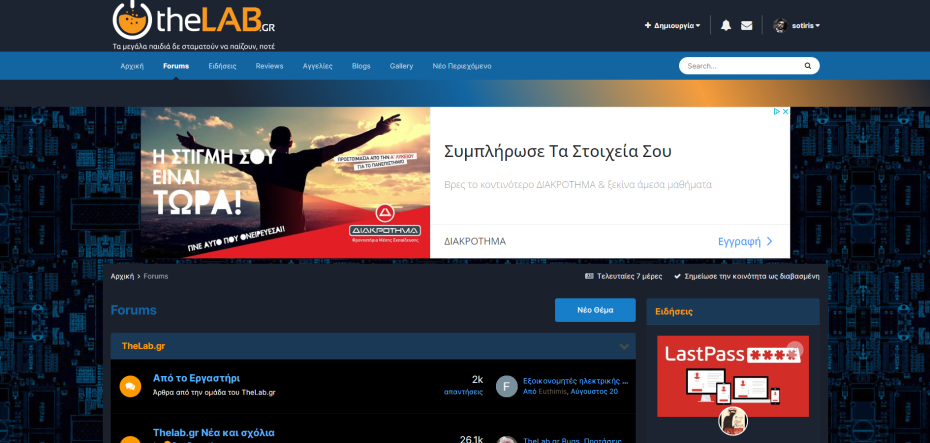Collapse TheLab.gr category chevron
The width and height of the screenshot is (930, 443).
tap(624, 346)
